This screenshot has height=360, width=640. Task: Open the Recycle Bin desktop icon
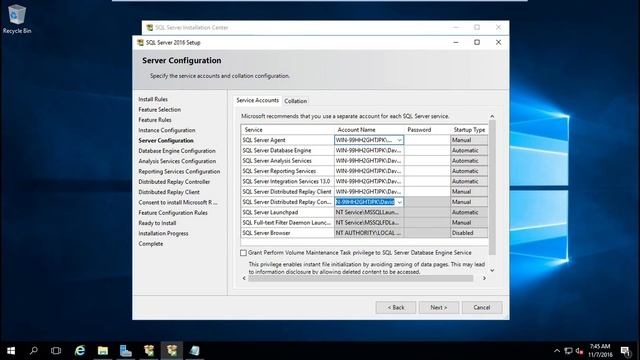point(16,19)
